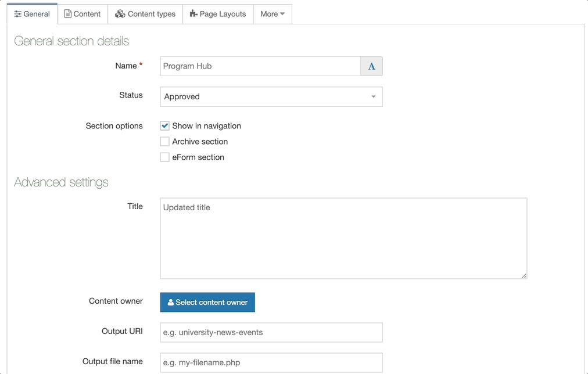Click the caret icon on the More tab
This screenshot has height=374, width=588.
tap(282, 14)
